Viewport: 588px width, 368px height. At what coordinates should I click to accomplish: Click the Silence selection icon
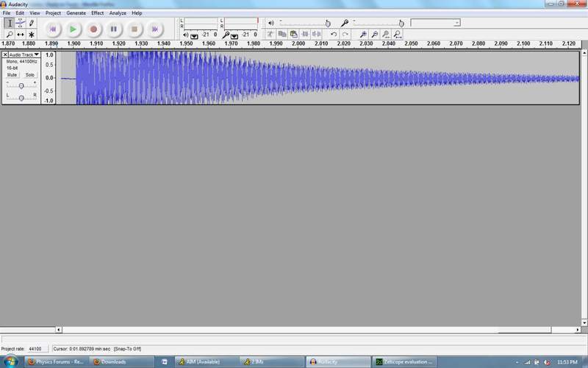point(317,35)
